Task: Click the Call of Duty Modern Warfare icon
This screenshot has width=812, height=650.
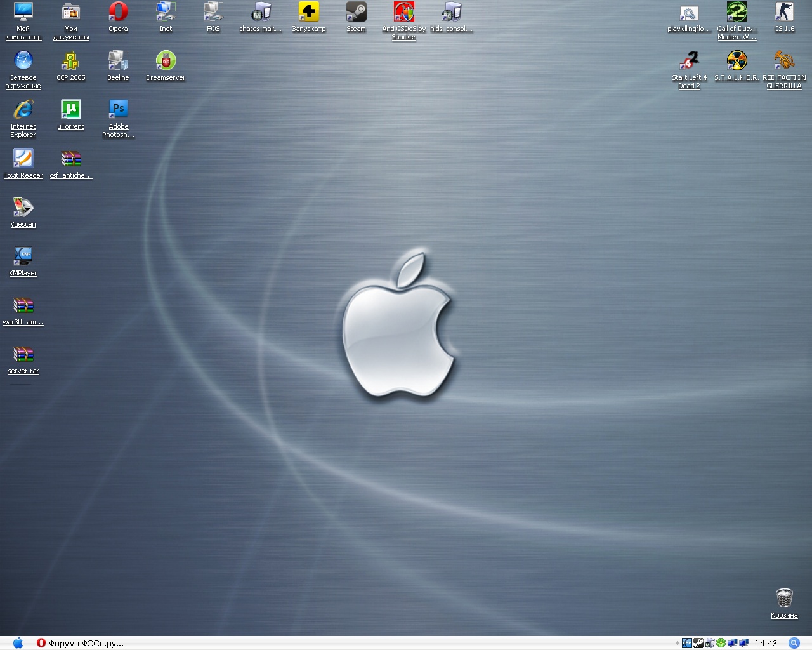Action: click(x=737, y=13)
